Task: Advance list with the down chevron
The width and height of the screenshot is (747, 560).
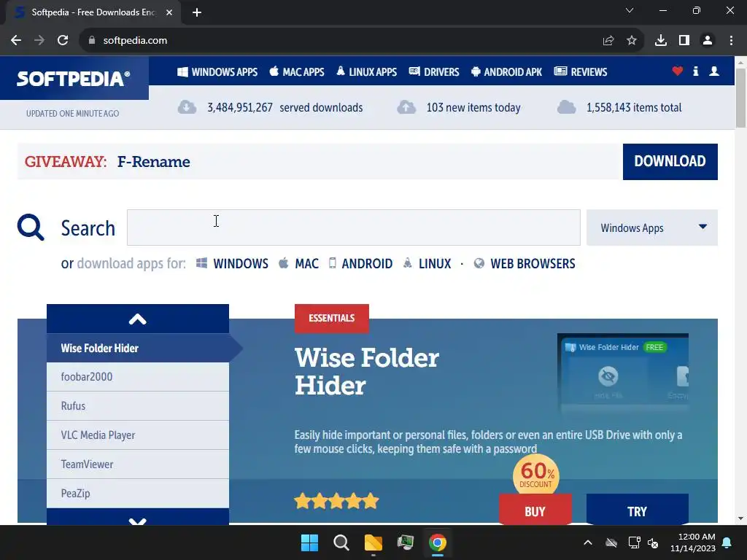Action: tap(138, 517)
